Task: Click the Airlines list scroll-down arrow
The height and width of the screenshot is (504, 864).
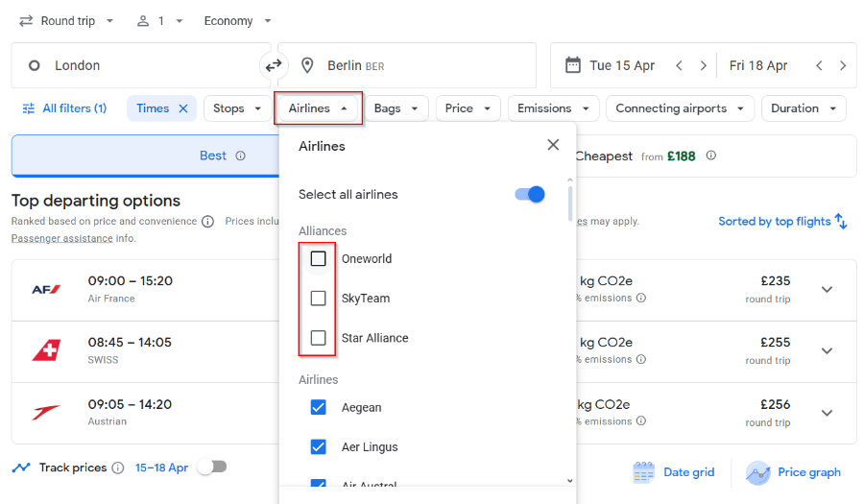Action: [x=569, y=481]
